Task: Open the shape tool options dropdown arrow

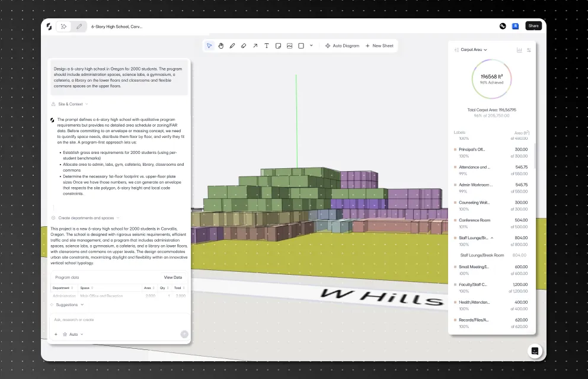Action: coord(311,46)
